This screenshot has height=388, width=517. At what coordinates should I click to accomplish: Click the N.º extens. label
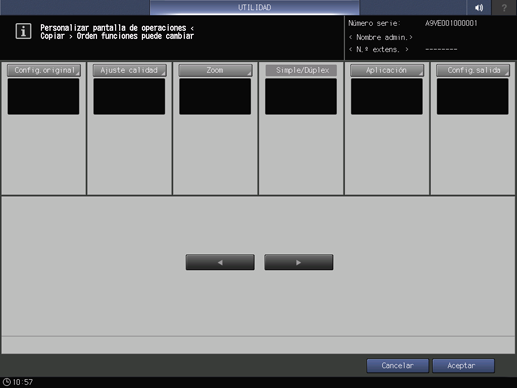(x=379, y=49)
